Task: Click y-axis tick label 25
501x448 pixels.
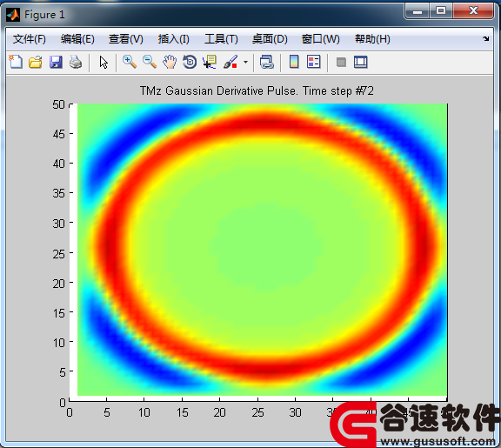Action: tap(59, 254)
